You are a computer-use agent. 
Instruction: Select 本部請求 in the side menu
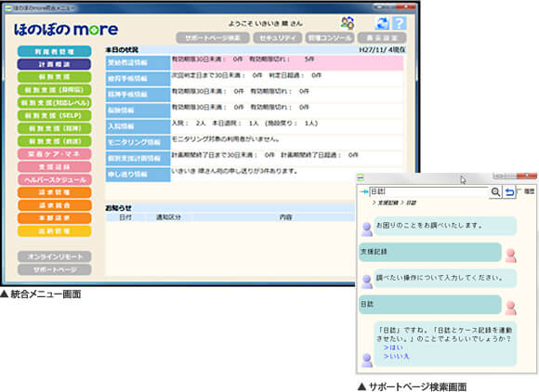click(x=54, y=218)
